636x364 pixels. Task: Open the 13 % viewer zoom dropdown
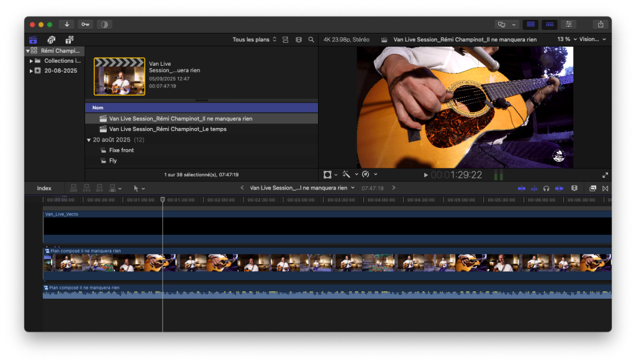click(x=566, y=39)
